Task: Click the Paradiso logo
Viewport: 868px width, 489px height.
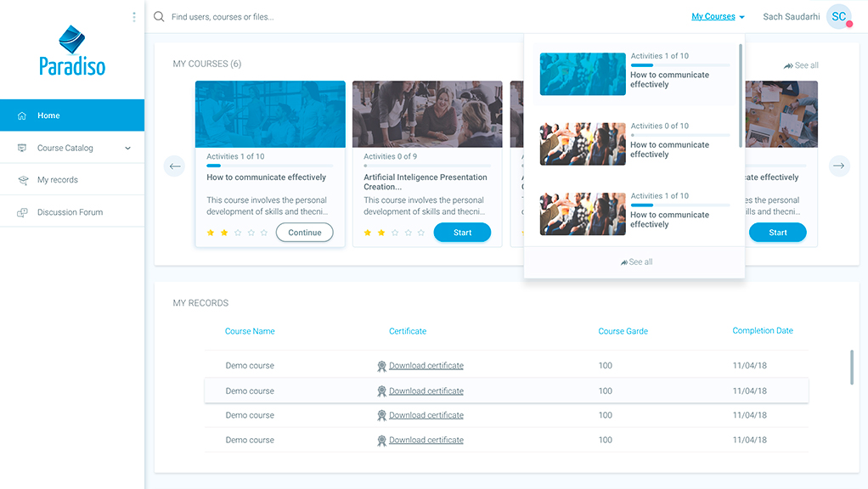Action: [x=72, y=50]
